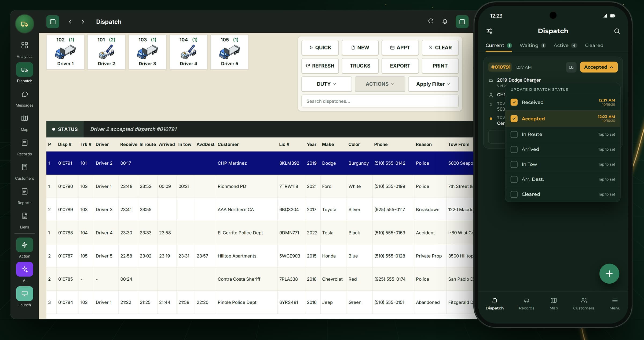Click the PRINT button
Viewport: 644px width, 340px height.
pos(440,66)
